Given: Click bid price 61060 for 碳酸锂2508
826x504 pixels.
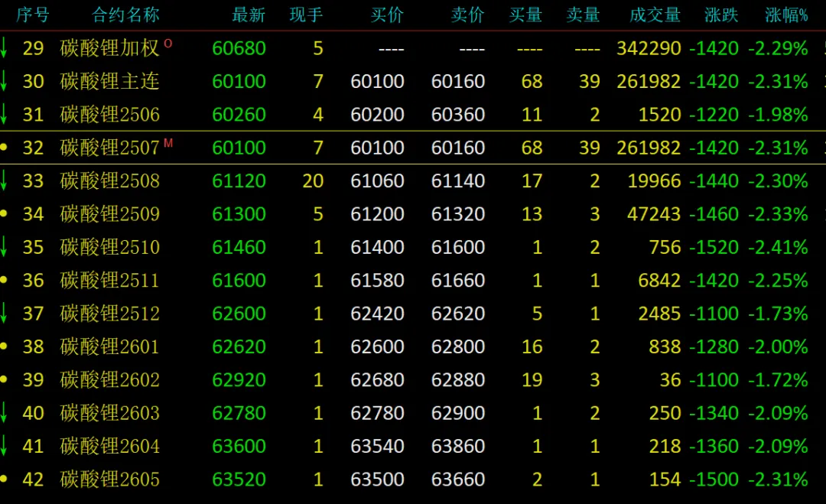Looking at the screenshot, I should [x=377, y=180].
